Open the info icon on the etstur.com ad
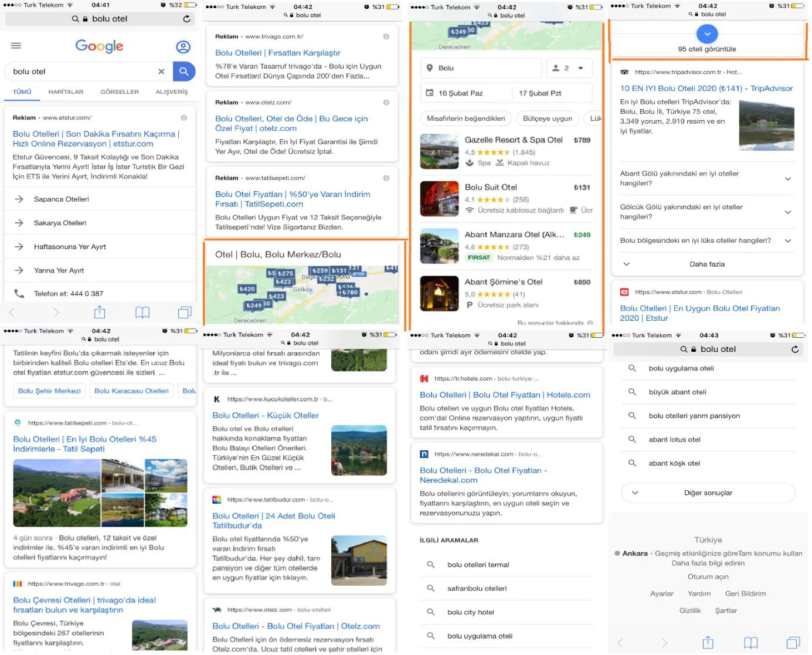812x655 pixels. click(x=184, y=118)
